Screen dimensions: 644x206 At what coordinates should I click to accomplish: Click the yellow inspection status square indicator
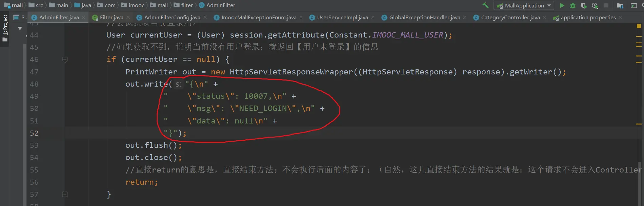point(639,26)
